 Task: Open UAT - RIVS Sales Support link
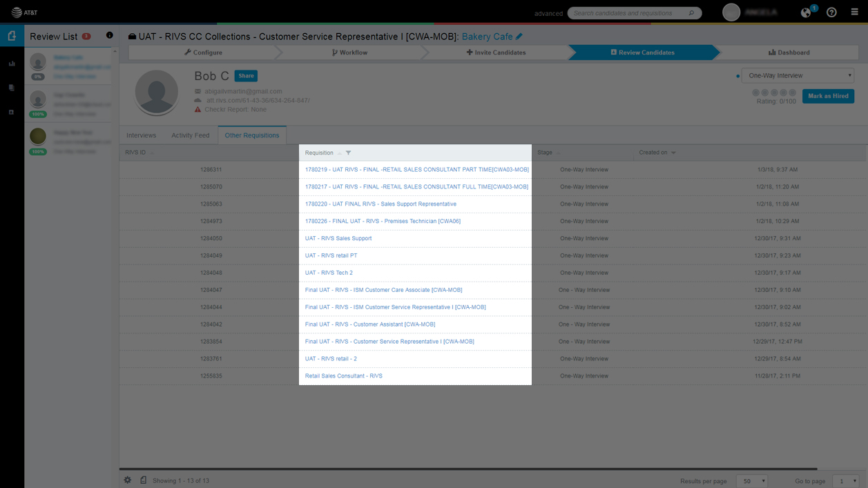coord(338,239)
